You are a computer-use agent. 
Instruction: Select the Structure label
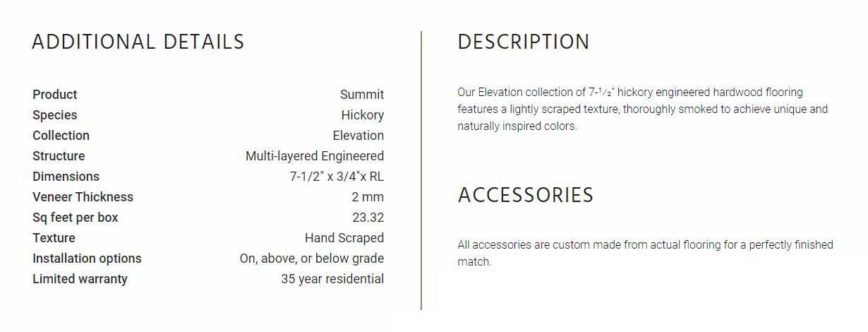(59, 156)
